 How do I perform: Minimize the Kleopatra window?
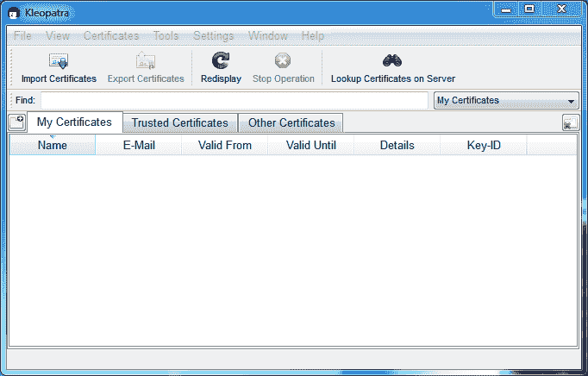(x=506, y=9)
